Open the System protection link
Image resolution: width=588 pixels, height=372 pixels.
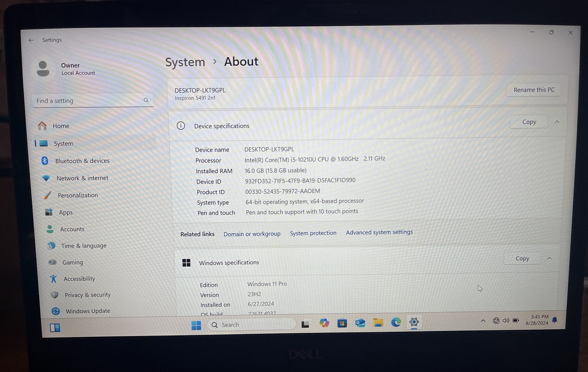[313, 233]
